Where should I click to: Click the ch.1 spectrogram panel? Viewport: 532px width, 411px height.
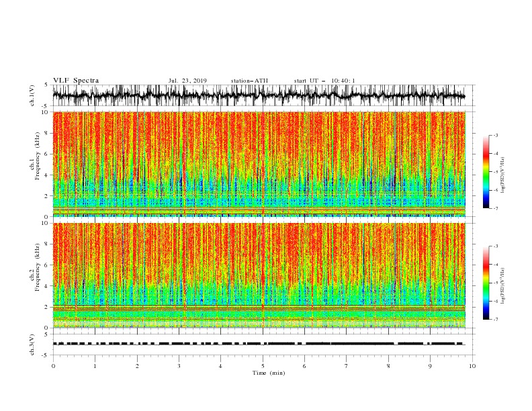click(x=259, y=164)
